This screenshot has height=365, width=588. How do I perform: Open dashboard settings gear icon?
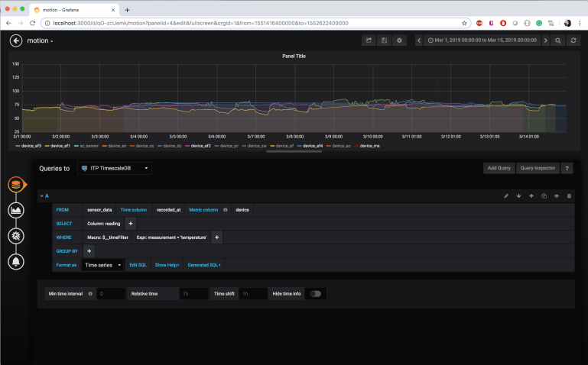[399, 40]
